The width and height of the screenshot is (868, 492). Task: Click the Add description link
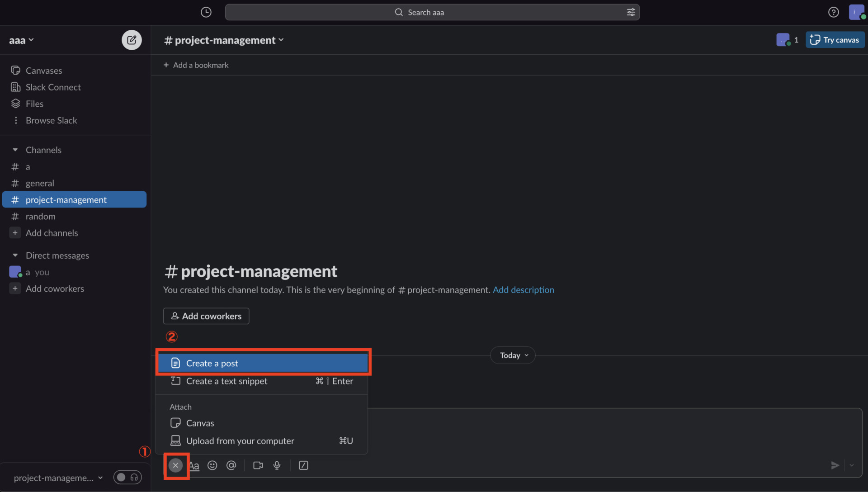(x=524, y=290)
